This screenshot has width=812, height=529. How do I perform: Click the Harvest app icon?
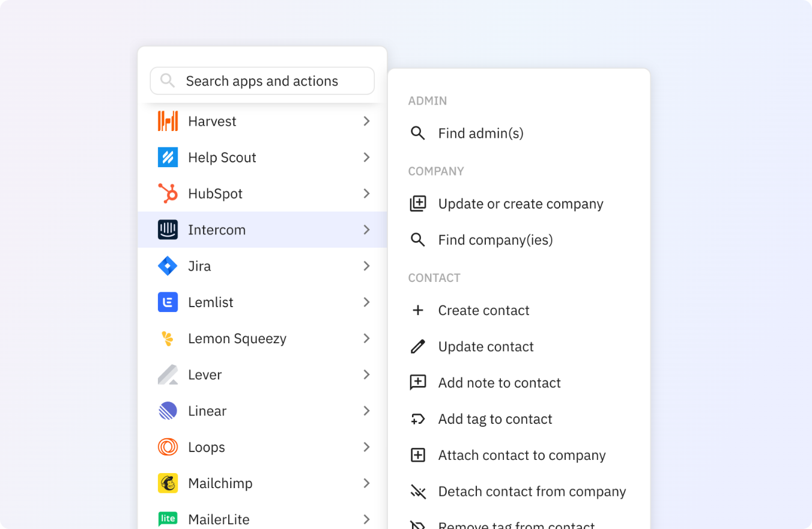[x=168, y=121]
